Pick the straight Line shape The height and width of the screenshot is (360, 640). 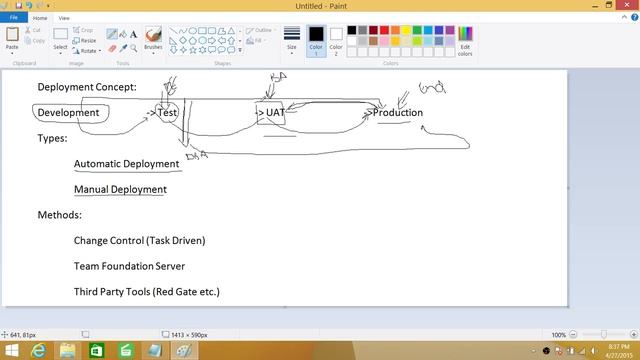point(173,31)
